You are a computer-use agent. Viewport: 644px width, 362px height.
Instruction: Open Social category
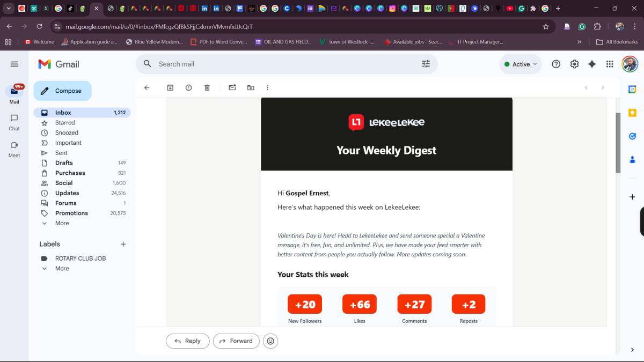click(x=82, y=183)
